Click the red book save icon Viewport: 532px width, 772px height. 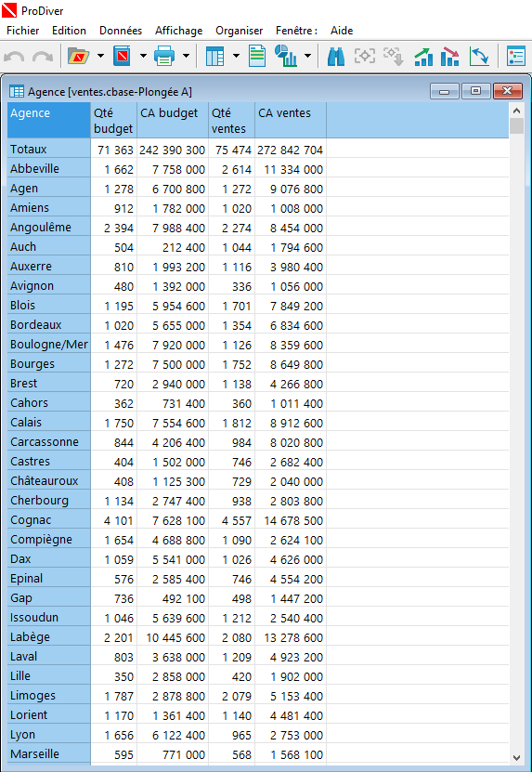pyautogui.click(x=122, y=56)
